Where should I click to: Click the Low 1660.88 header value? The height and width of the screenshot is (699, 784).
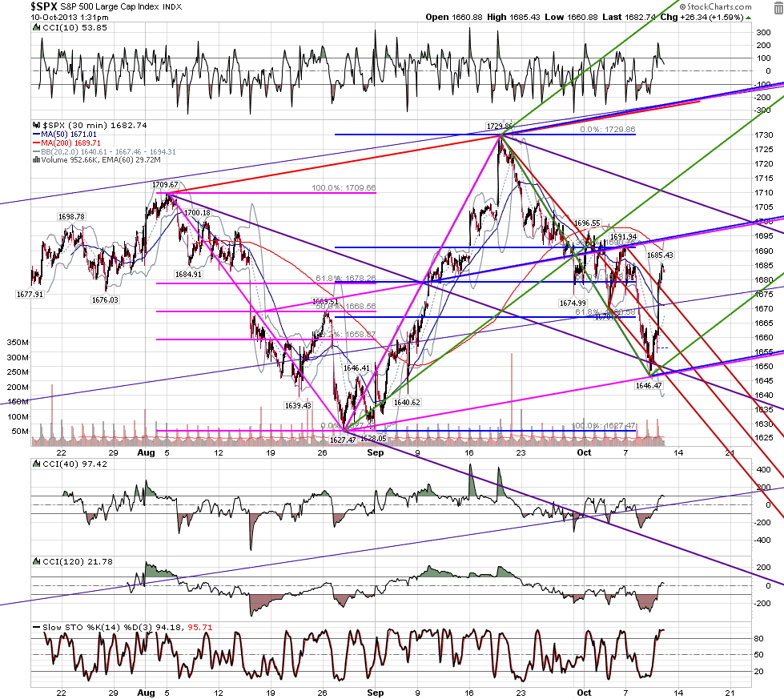point(571,17)
